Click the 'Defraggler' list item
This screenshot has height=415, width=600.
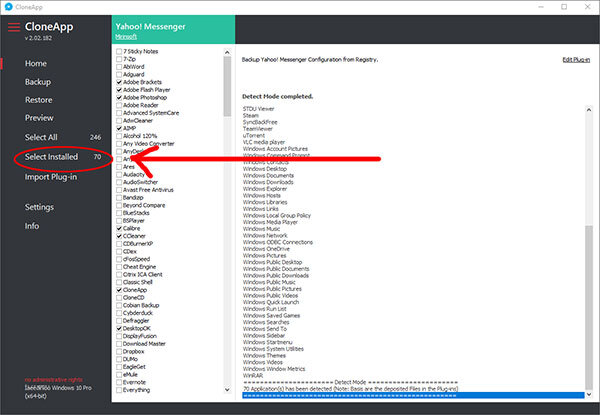(136, 321)
